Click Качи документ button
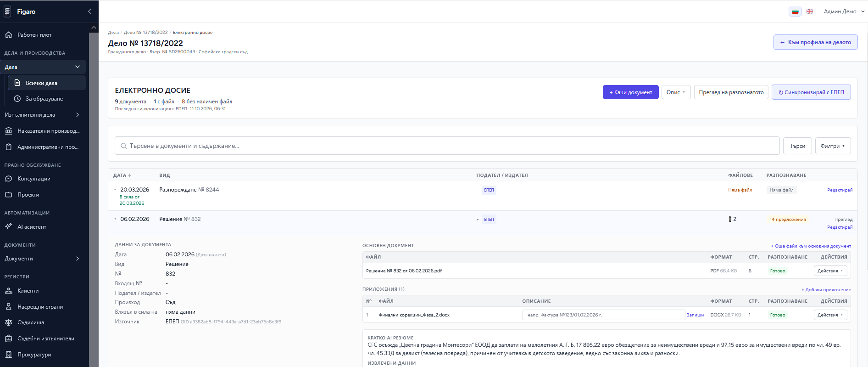The height and width of the screenshot is (367, 868). coord(630,92)
